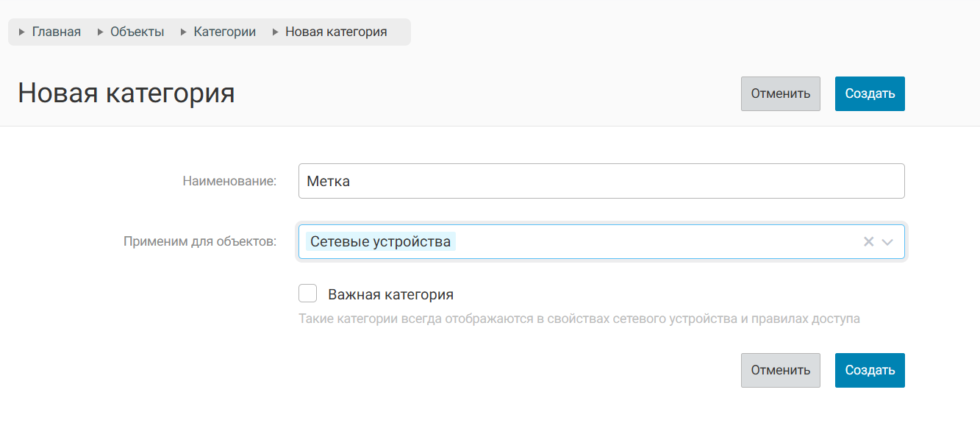The image size is (980, 448).
Task: Expand the dropdown using the chevron arrow
Action: click(x=887, y=242)
